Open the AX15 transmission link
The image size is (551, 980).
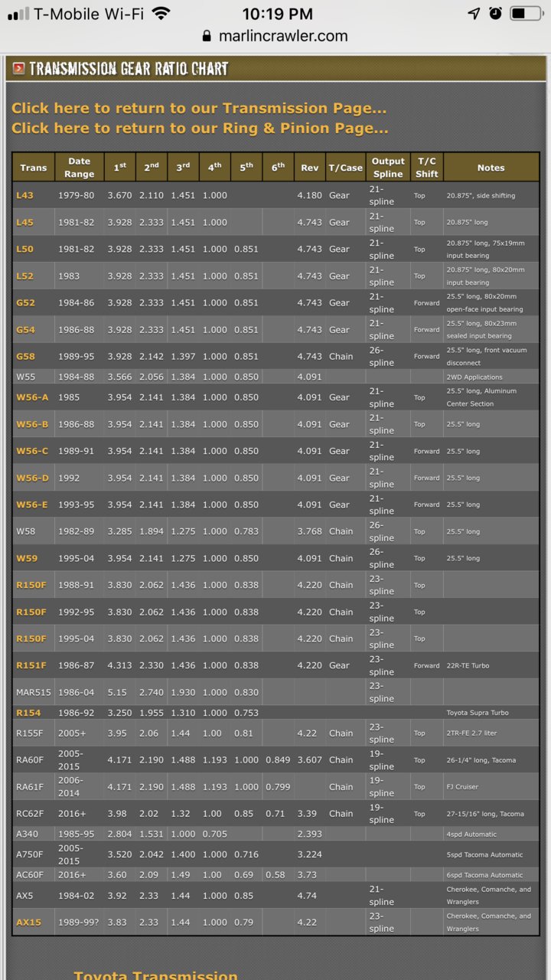click(28, 923)
